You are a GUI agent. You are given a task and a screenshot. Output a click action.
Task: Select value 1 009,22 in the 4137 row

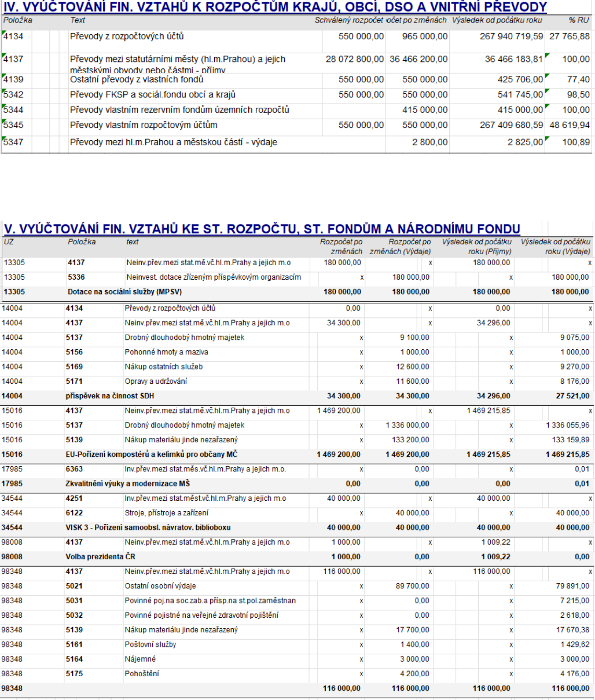495,543
